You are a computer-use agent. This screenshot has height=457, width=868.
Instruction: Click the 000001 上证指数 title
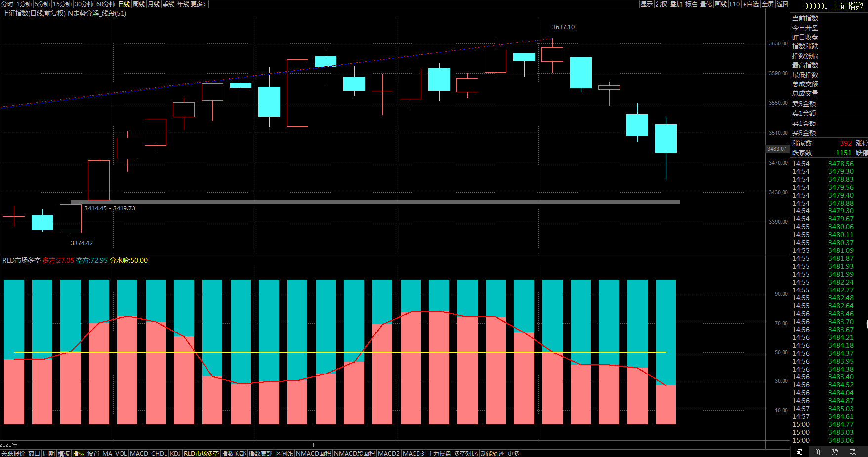pos(834,6)
